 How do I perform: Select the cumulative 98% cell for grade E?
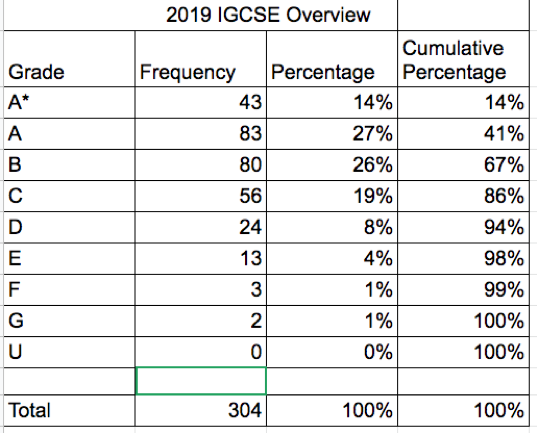[463, 258]
